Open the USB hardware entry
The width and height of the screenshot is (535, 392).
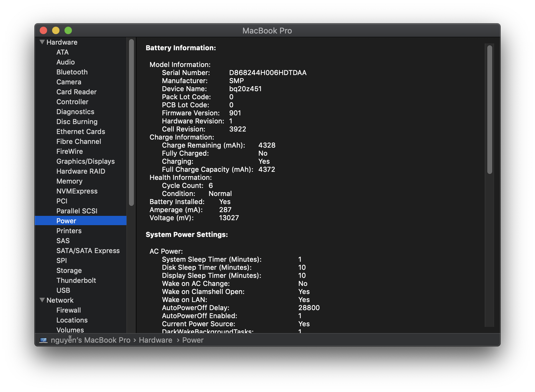(63, 290)
